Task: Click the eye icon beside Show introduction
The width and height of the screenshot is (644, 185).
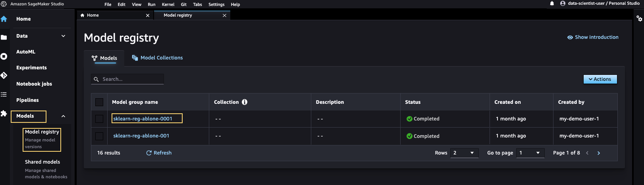Action: click(x=570, y=37)
